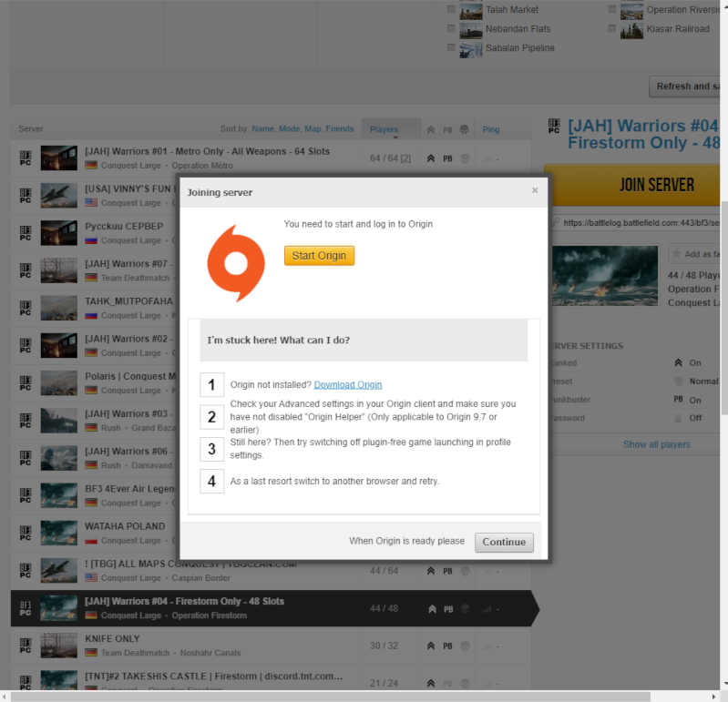
Task: Click the Add as favorite star icon
Action: pos(676,254)
